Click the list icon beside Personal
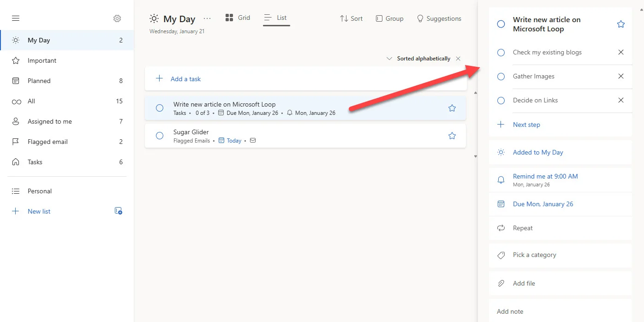Screen dimensions: 644x322 (16, 191)
